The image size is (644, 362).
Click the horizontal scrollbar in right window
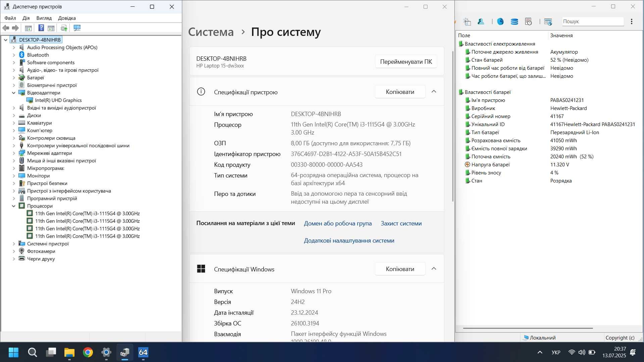click(528, 328)
